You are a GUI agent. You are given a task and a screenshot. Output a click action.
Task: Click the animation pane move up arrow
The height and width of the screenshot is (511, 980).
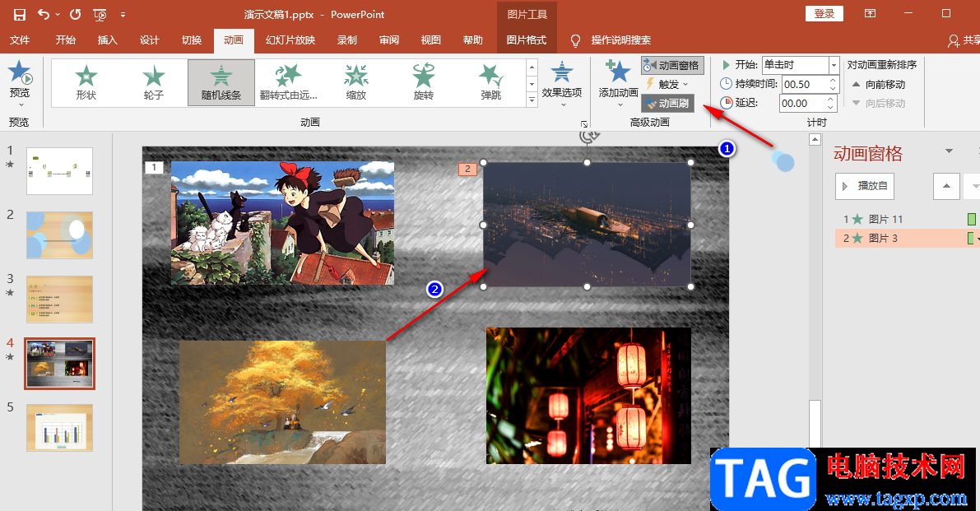click(x=946, y=186)
